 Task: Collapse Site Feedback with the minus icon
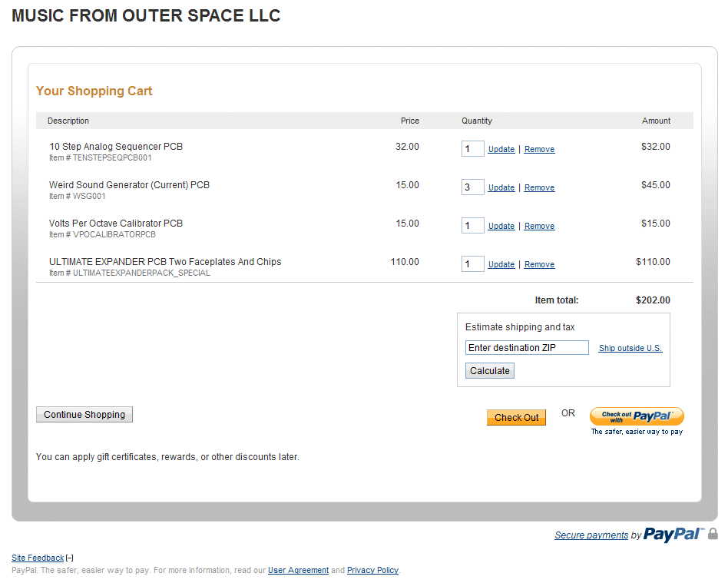pyautogui.click(x=70, y=558)
